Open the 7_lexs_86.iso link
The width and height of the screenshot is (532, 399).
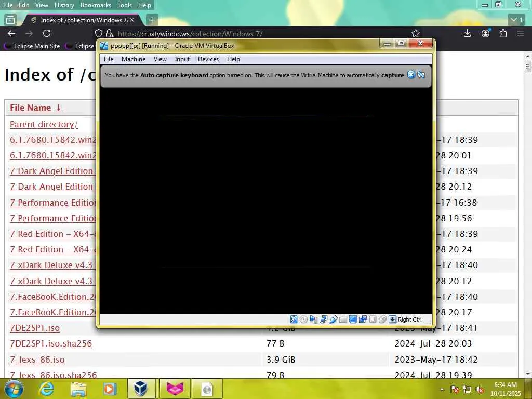[x=37, y=360]
